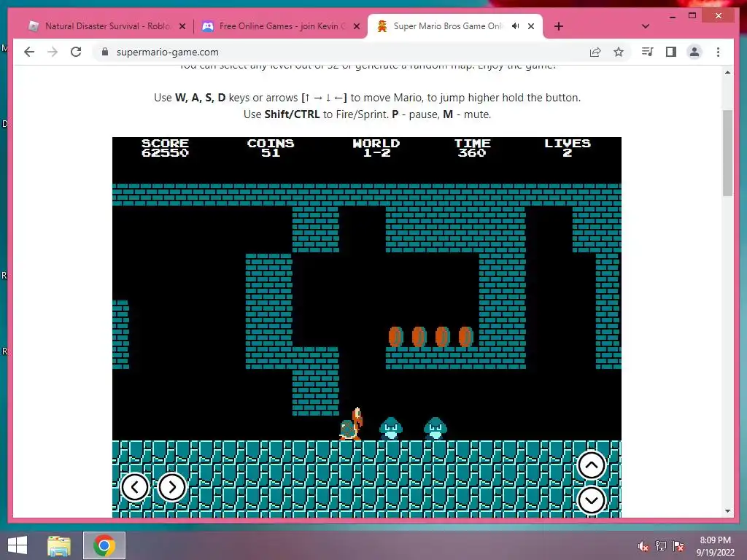The width and height of the screenshot is (747, 560).
Task: Mute the Super Mario tab audio icon
Action: 515,26
